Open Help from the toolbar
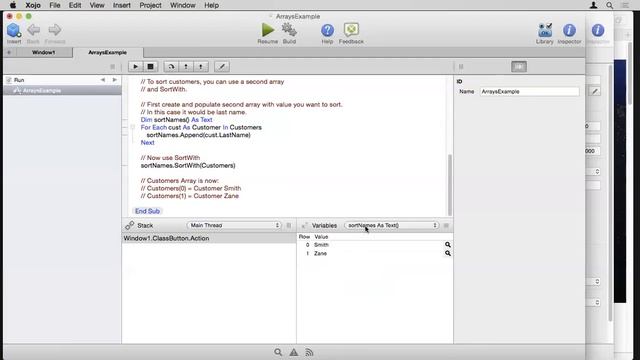Image resolution: width=640 pixels, height=360 pixels. [x=327, y=30]
